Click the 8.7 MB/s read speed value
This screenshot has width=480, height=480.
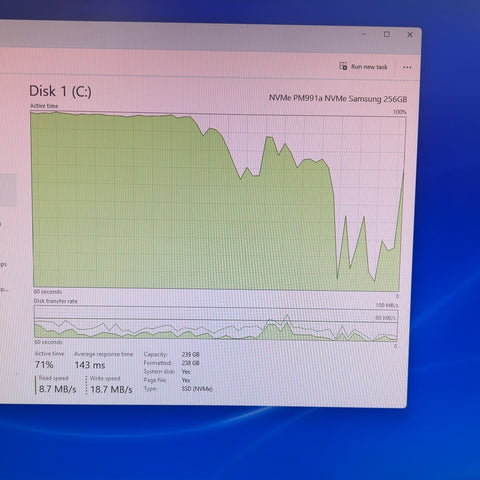pyautogui.click(x=58, y=389)
